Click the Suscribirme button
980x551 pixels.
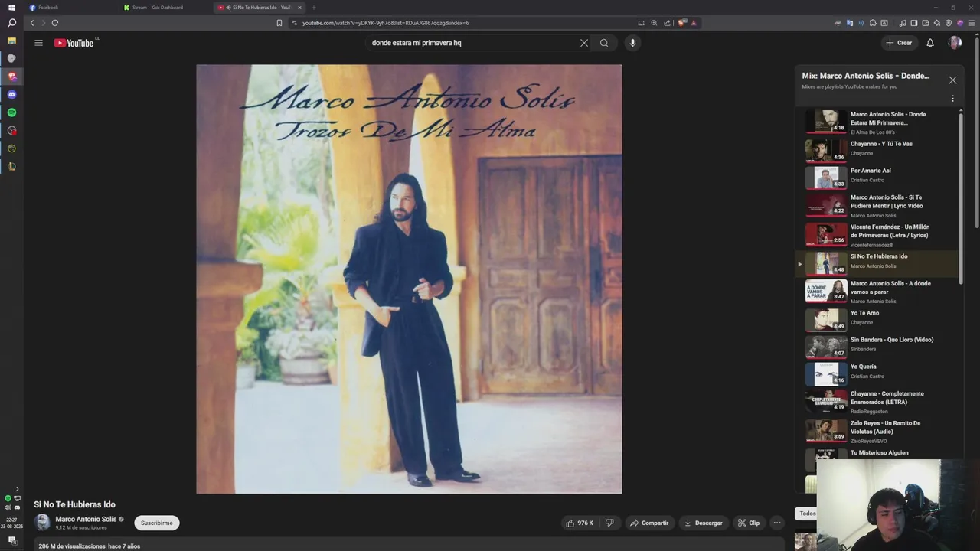156,523
